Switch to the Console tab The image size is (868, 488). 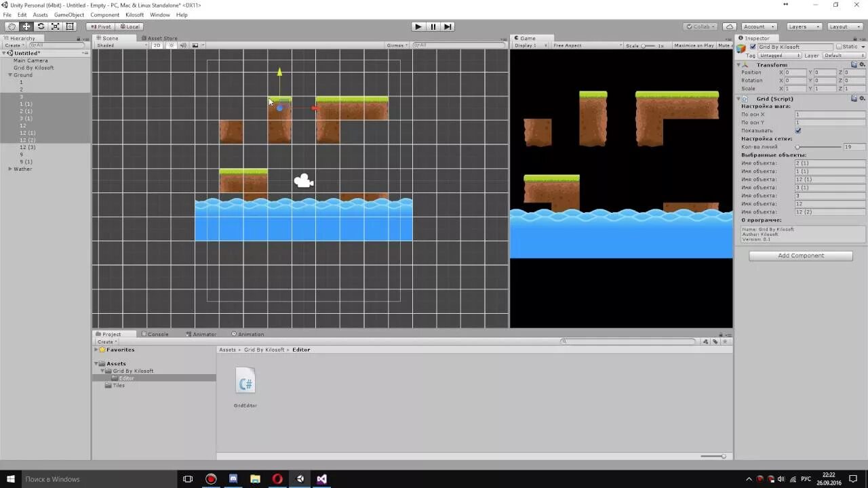[x=156, y=333]
